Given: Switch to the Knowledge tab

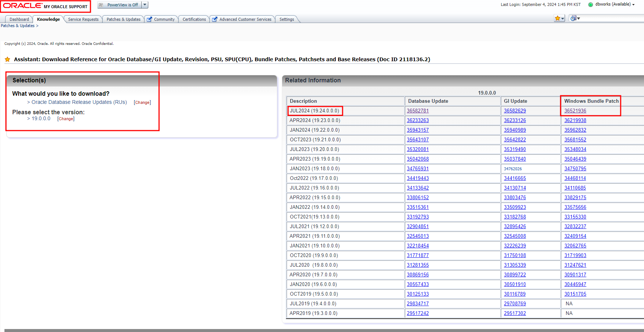Looking at the screenshot, I should pyautogui.click(x=48, y=19).
